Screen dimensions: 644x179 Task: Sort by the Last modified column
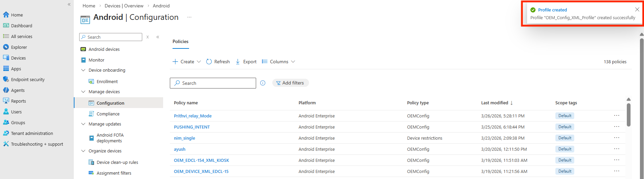(495, 103)
